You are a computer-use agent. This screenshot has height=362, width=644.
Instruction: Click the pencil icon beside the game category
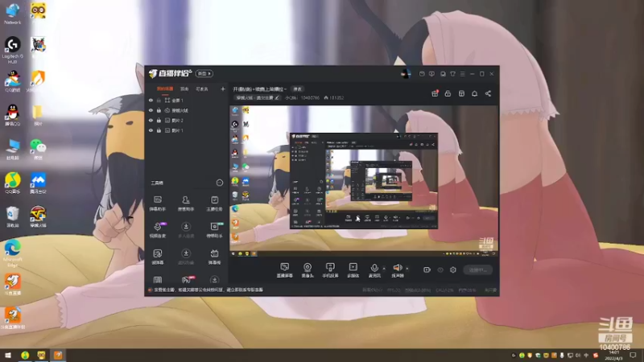[x=277, y=97]
